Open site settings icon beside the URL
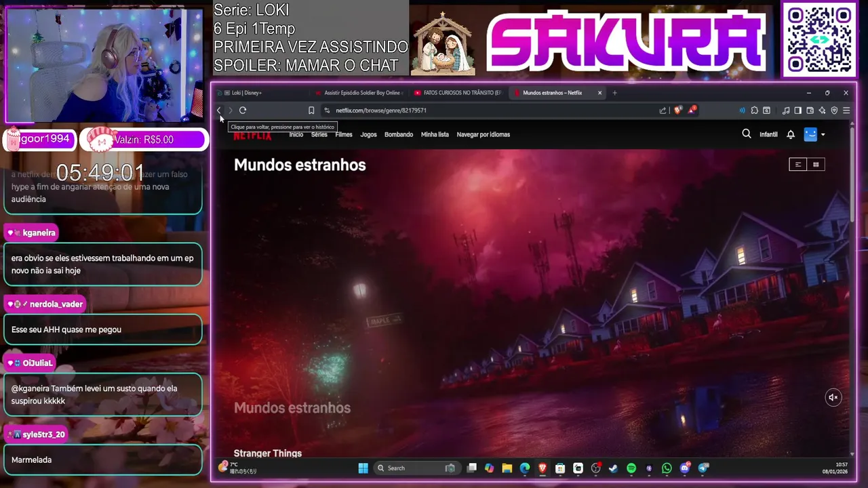 [x=327, y=110]
